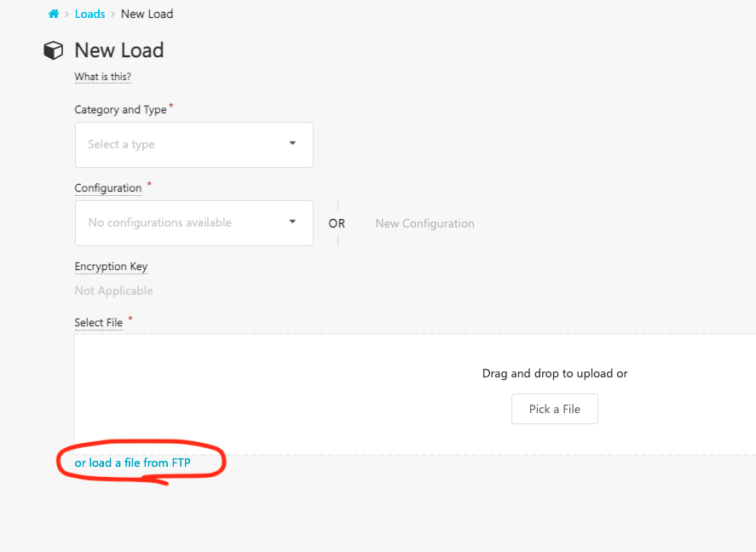
Task: Click the home icon in breadcrumb
Action: 53,14
